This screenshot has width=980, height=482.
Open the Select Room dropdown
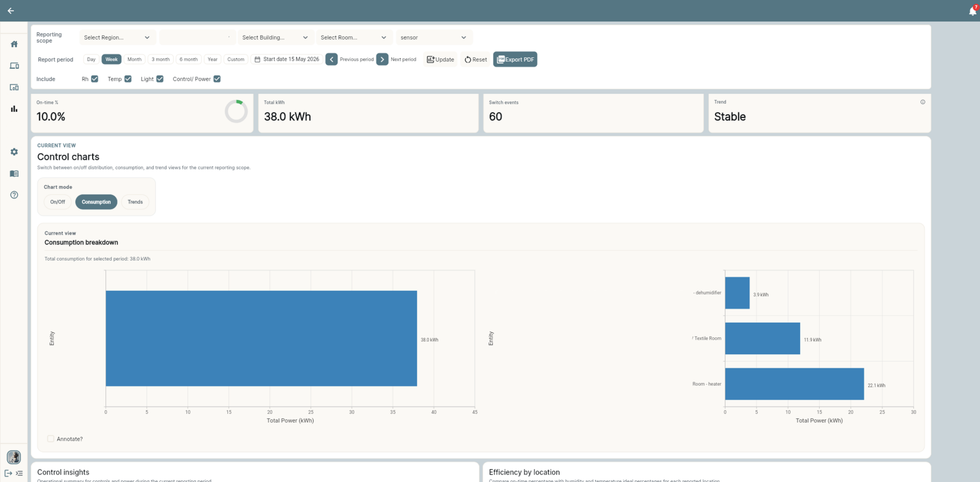tap(354, 38)
